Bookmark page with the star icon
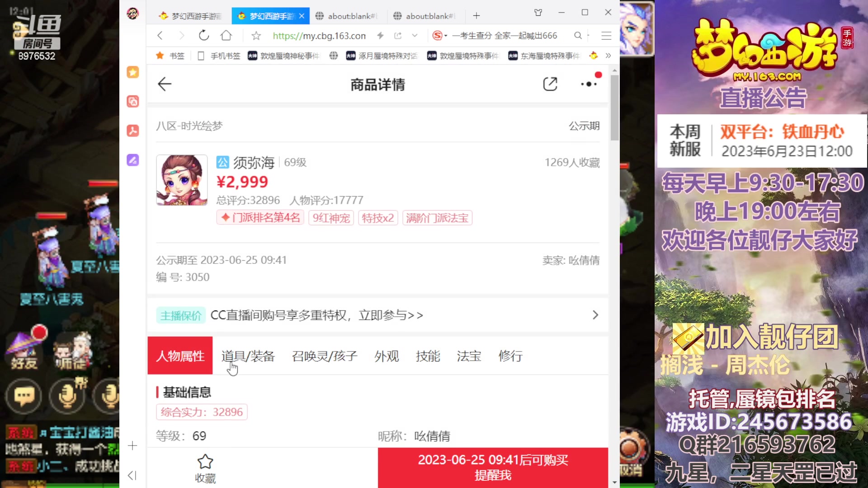This screenshot has width=868, height=488. click(256, 36)
